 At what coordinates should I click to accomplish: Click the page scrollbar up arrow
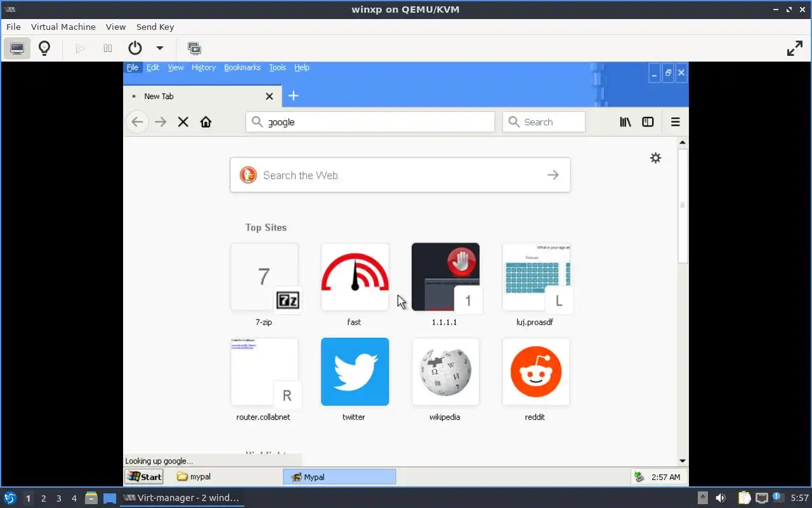click(683, 142)
